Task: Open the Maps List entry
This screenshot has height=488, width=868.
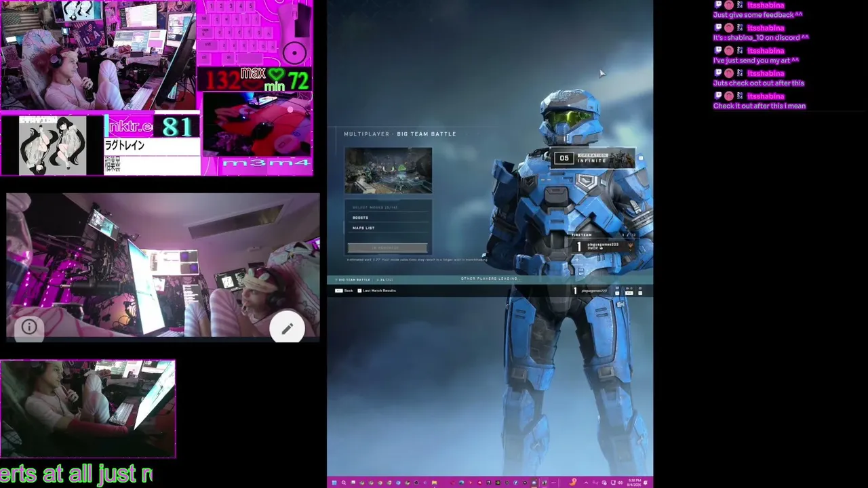Action: click(389, 228)
